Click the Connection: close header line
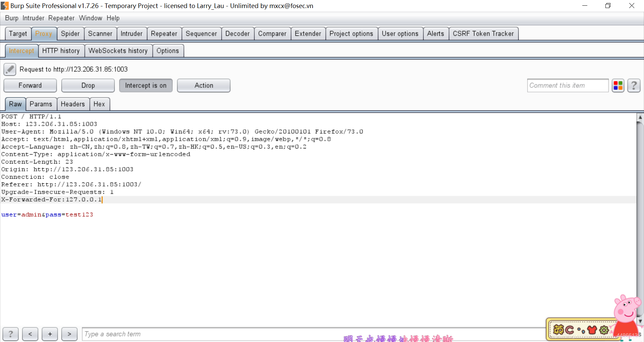Viewport: 644px width, 342px height. point(35,177)
